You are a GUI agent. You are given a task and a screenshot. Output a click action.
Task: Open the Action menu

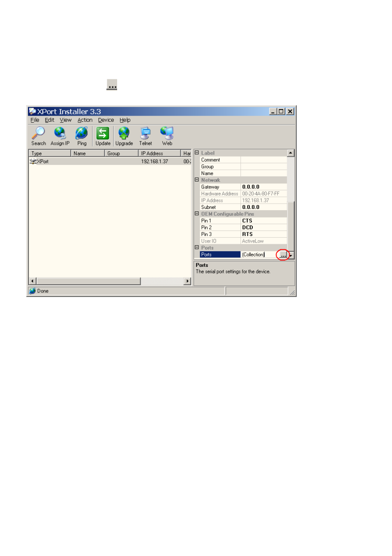pyautogui.click(x=85, y=120)
